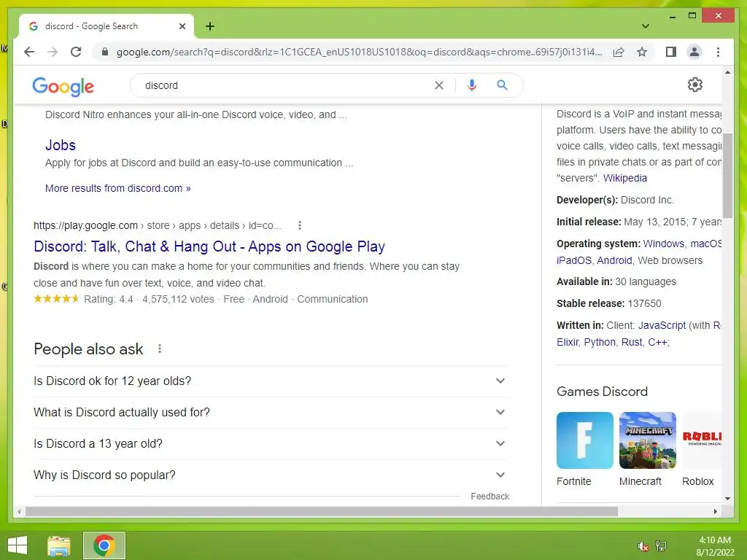This screenshot has width=747, height=560.
Task: Open File Explorer from taskbar
Action: coord(59,545)
